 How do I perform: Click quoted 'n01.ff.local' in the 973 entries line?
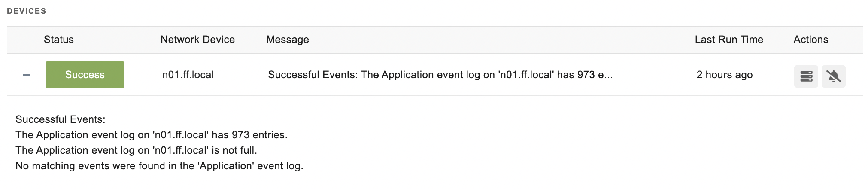pyautogui.click(x=181, y=135)
